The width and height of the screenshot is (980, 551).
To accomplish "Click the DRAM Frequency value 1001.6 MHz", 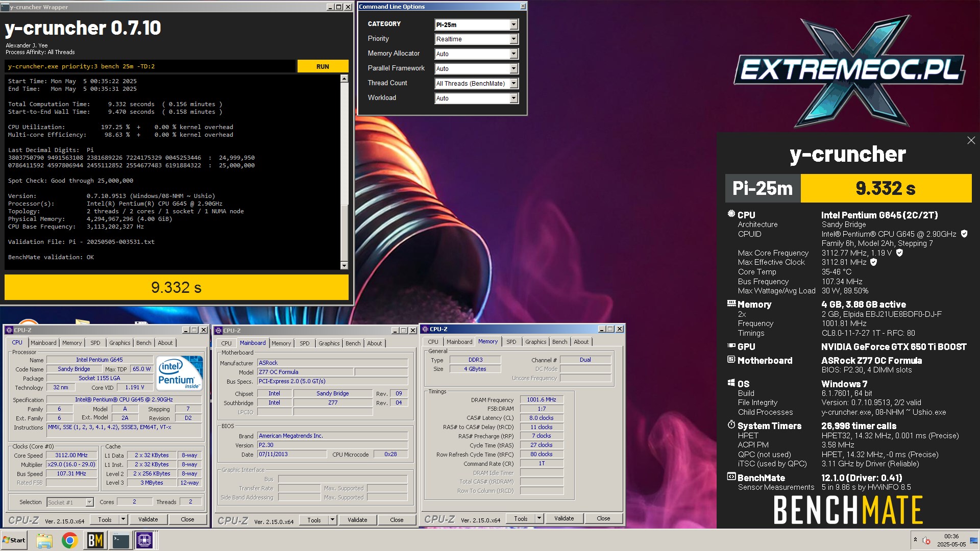I will 542,400.
